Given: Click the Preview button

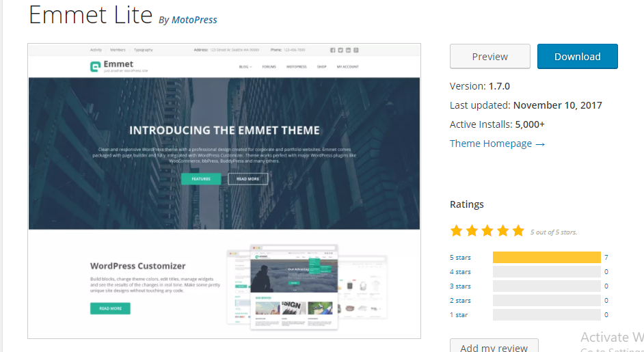Looking at the screenshot, I should 490,56.
